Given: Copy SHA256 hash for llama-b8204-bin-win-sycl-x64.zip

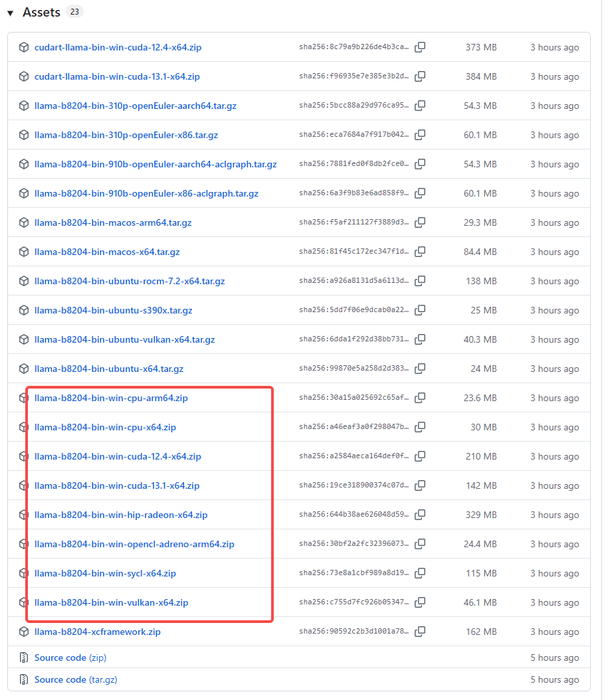Looking at the screenshot, I should pyautogui.click(x=420, y=573).
